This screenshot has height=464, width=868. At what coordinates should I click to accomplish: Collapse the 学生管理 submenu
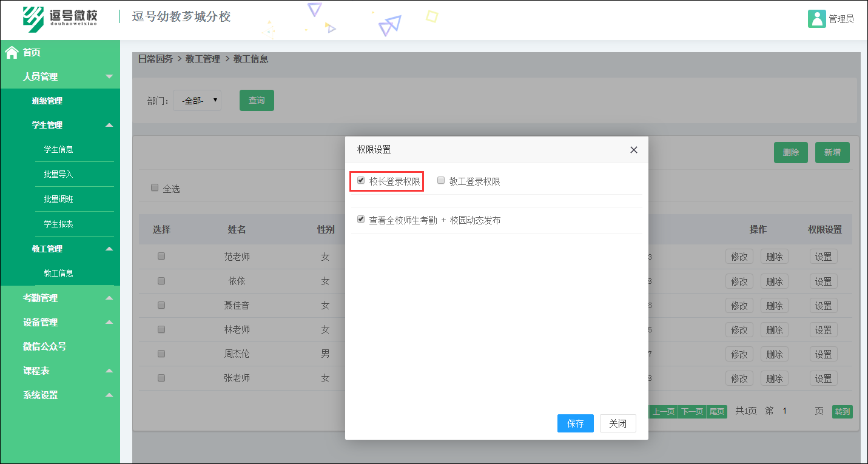(59, 124)
